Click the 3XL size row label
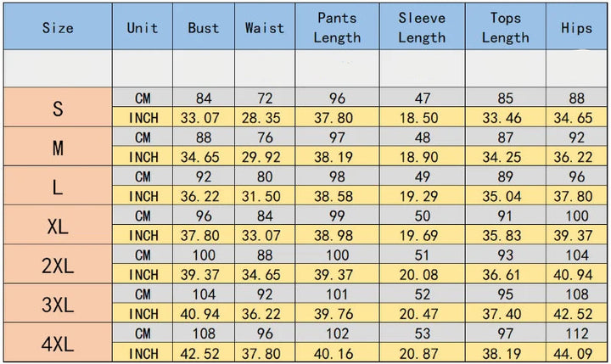Image resolution: width=611 pixels, height=364 pixels. point(57,303)
